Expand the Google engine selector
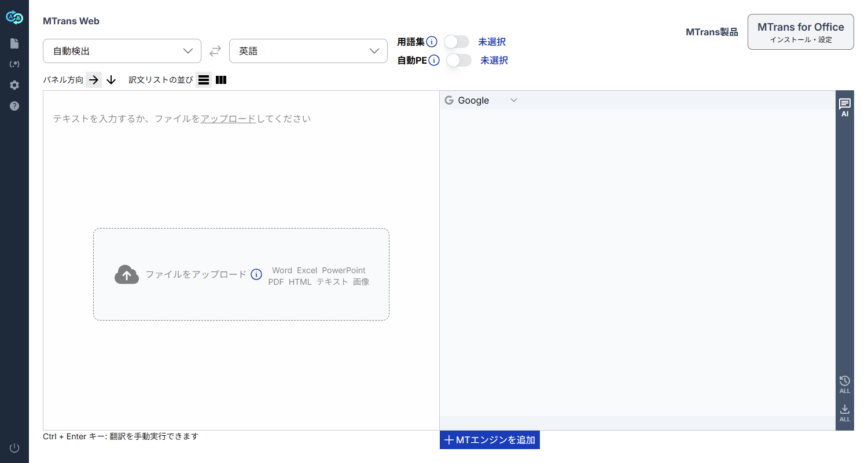Screen dimensions: 868x463 480,101
